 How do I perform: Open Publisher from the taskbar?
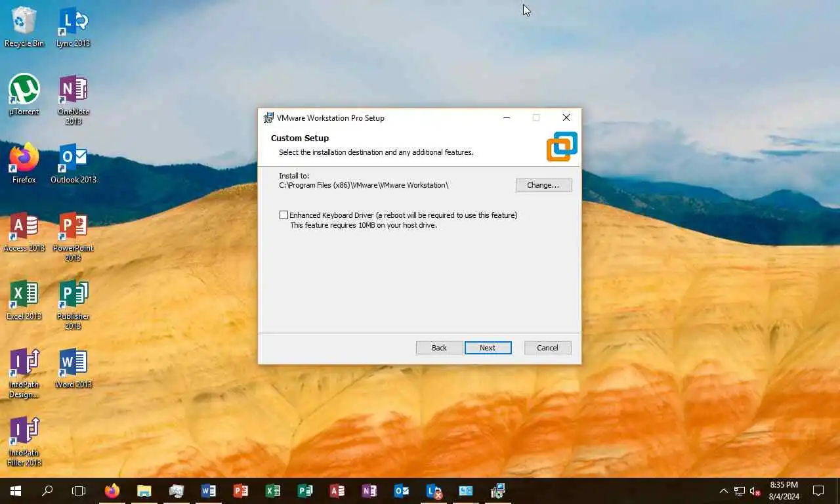[x=305, y=491]
